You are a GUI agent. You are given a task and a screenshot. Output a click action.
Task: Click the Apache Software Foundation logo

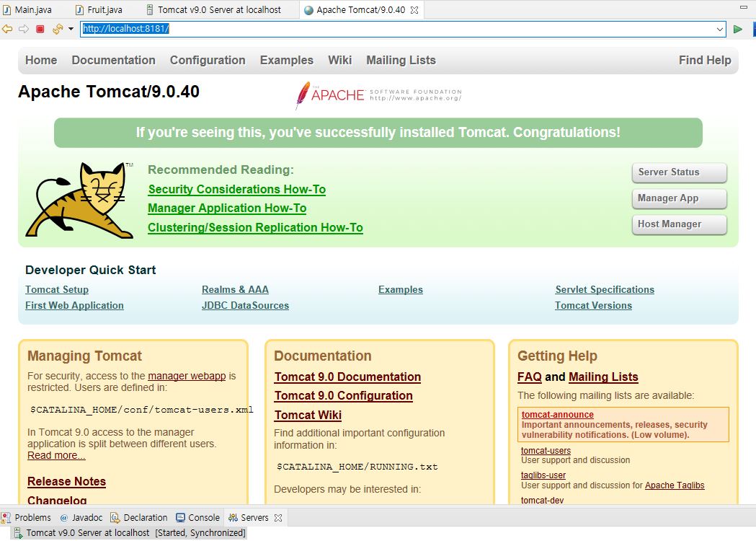[379, 95]
